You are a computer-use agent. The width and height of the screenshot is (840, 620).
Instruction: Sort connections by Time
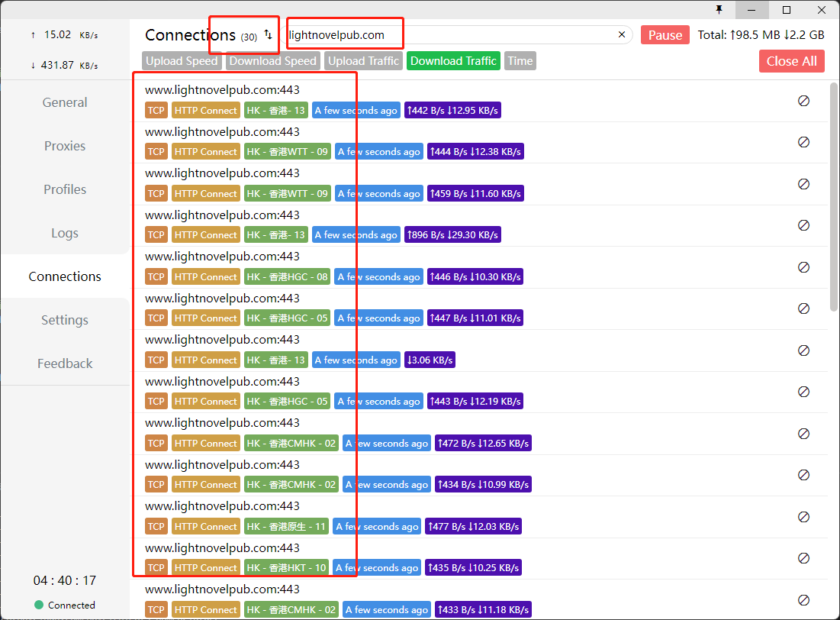pos(520,60)
